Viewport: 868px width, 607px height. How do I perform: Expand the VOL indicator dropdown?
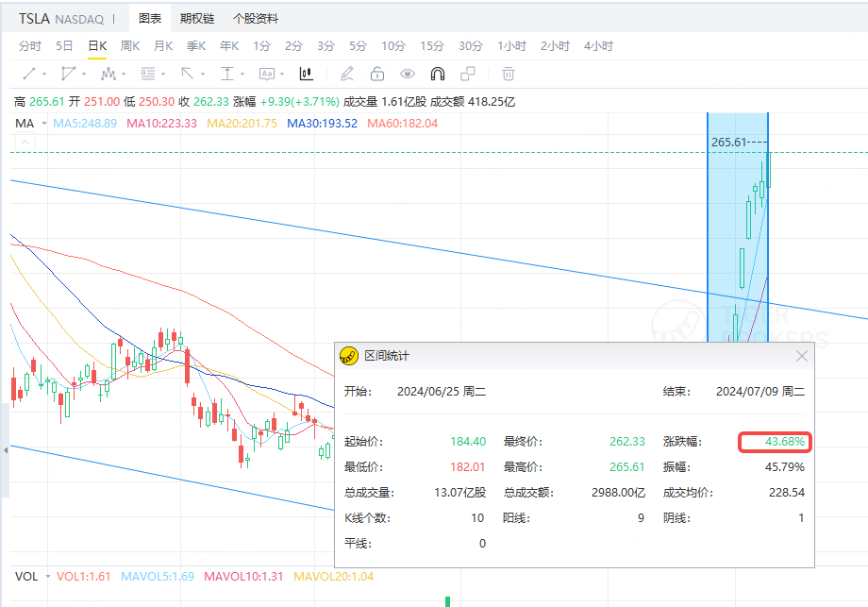47,577
